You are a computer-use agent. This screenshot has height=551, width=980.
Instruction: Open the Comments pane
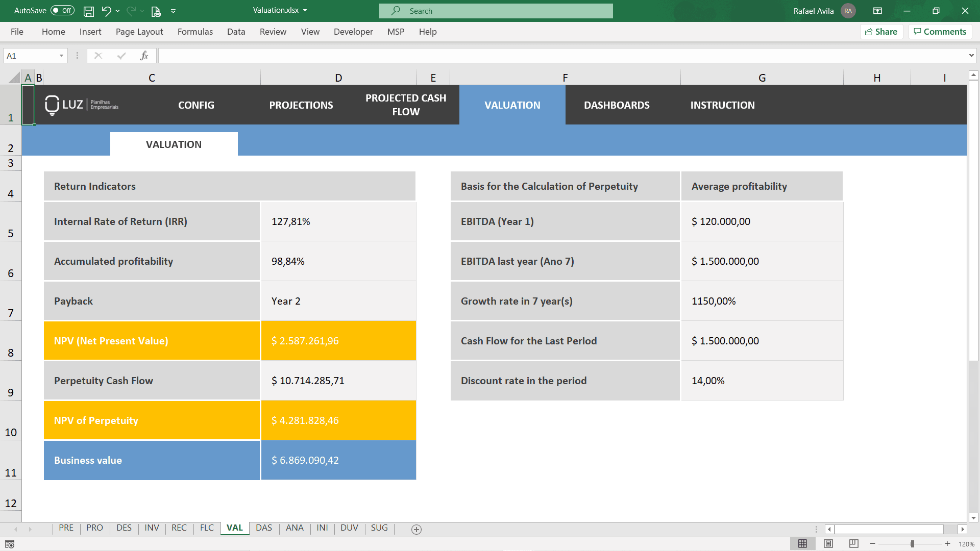(940, 31)
